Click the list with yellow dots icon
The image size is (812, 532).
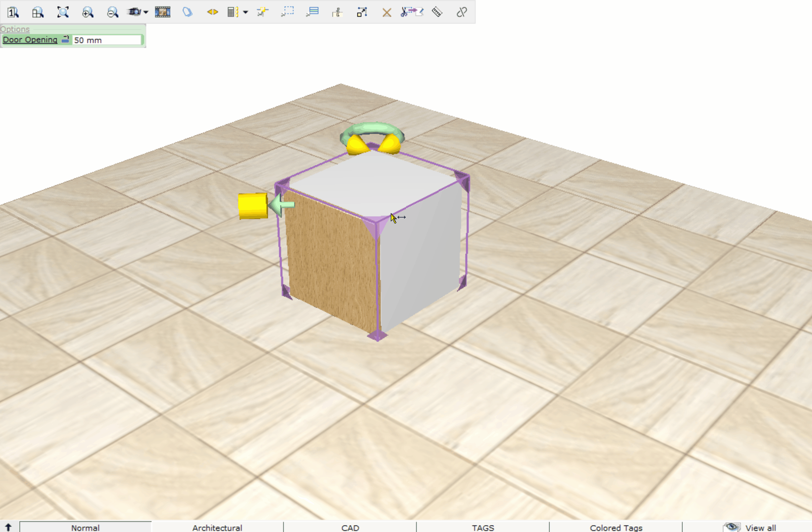point(233,12)
